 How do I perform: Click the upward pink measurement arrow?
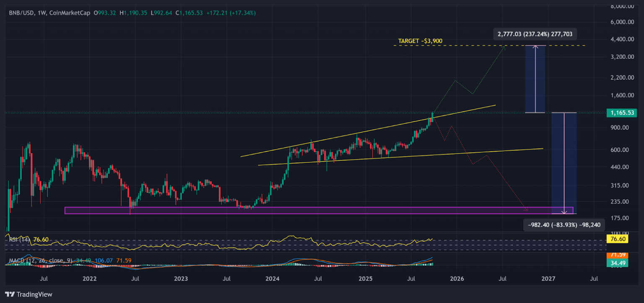[535, 79]
